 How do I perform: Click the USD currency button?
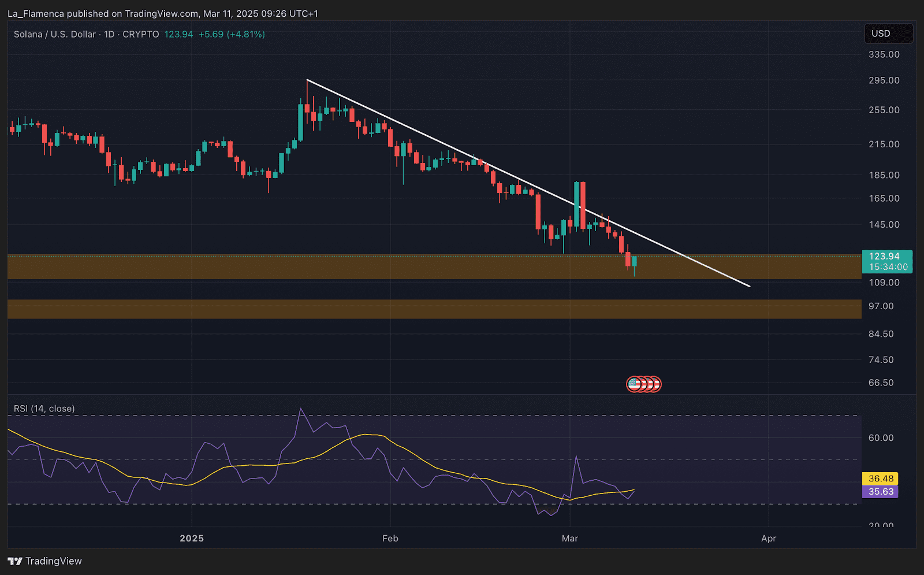[x=888, y=34]
